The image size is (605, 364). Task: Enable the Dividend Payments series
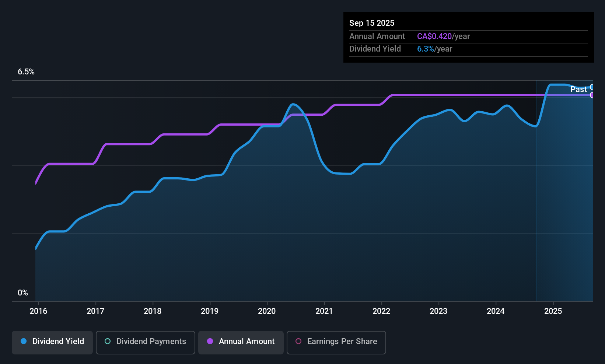(145, 342)
